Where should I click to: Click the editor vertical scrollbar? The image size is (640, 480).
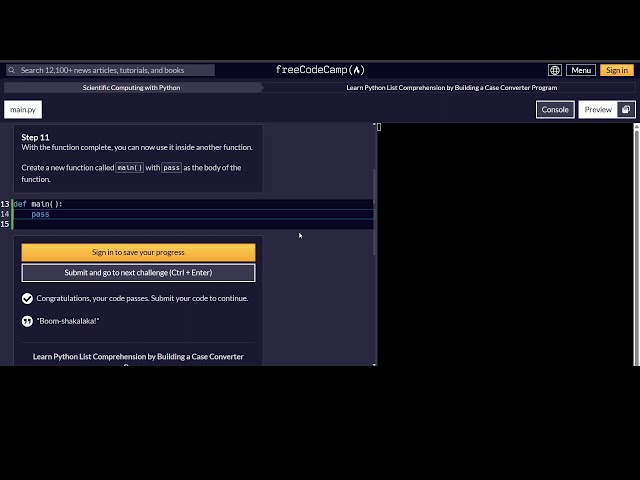click(x=374, y=212)
